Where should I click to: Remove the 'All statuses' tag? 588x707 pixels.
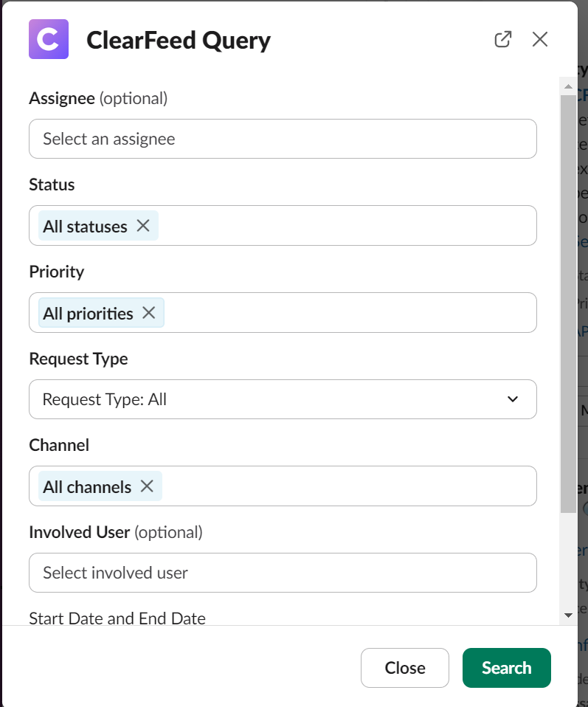coord(143,226)
